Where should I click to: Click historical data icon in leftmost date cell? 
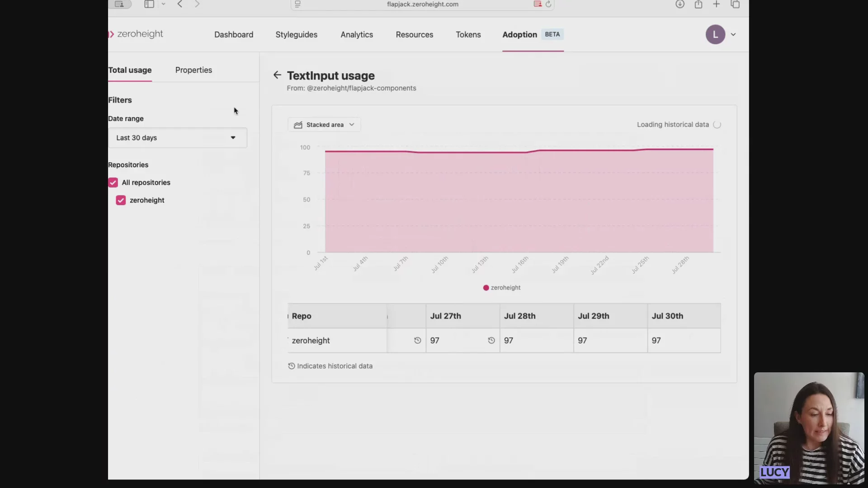pyautogui.click(x=418, y=340)
